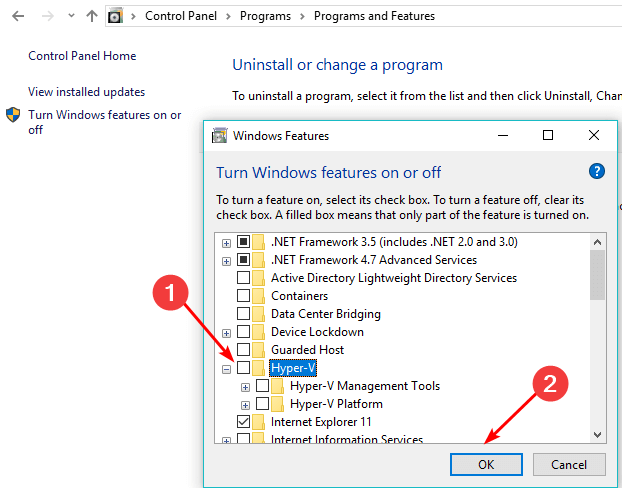This screenshot has height=488, width=622.
Task: Check the Hyper-V checkbox
Action: (243, 367)
